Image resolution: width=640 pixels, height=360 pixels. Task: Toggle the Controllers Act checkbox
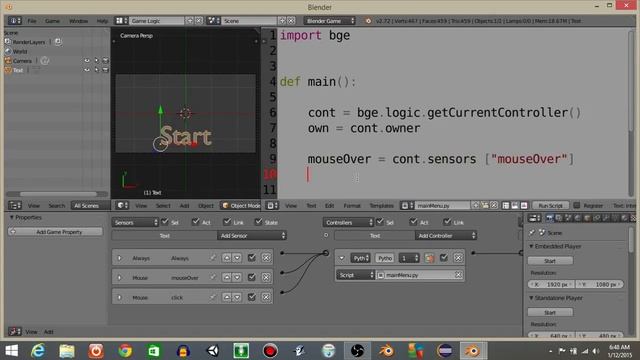[x=414, y=222]
